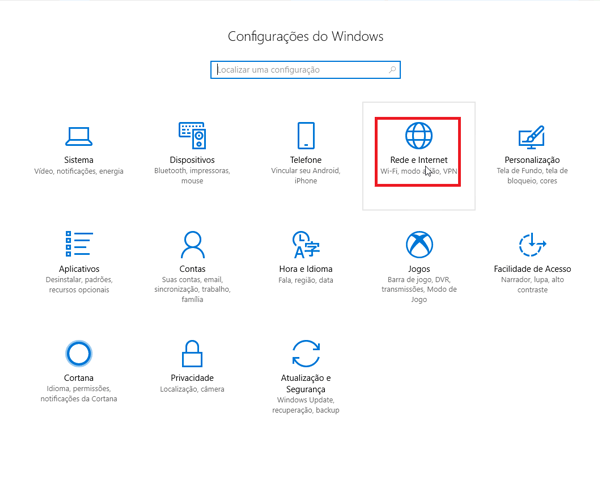
Task: Open the Dispositivos keyboard and speaker icon
Action: tap(192, 135)
